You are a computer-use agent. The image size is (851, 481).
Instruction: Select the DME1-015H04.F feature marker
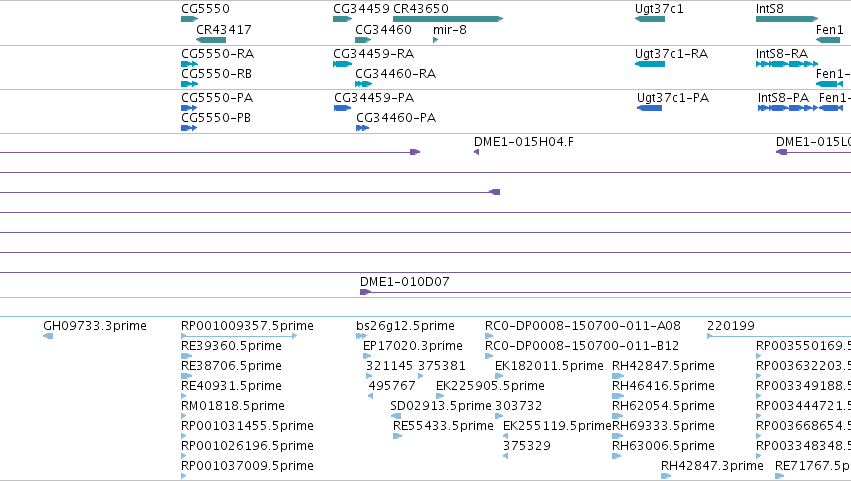point(477,152)
